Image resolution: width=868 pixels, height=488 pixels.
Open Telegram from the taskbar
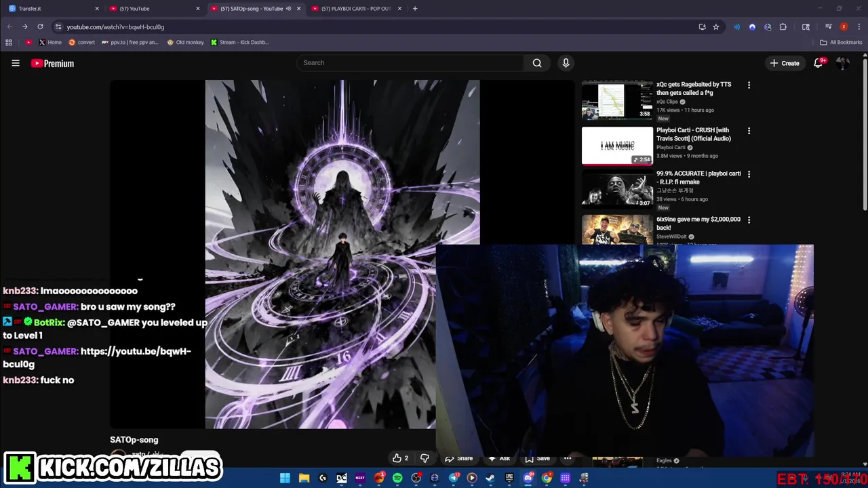coord(454,478)
